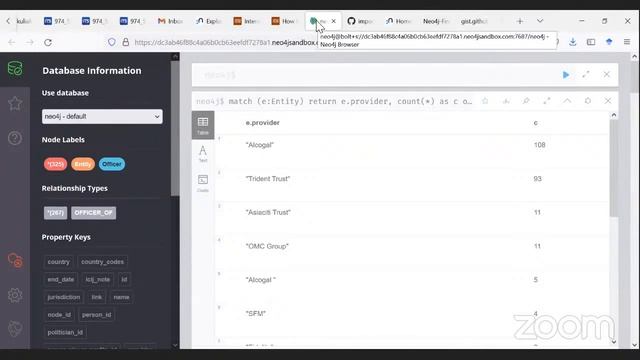Image resolution: width=640 pixels, height=360 pixels.
Task: Open the browser hamburger menu
Action: coord(627,42)
